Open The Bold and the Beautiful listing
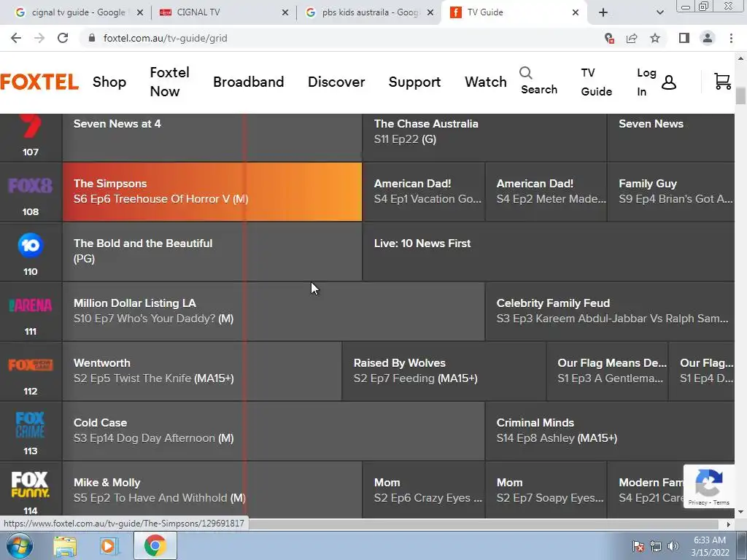This screenshot has width=747, height=560. [x=212, y=252]
